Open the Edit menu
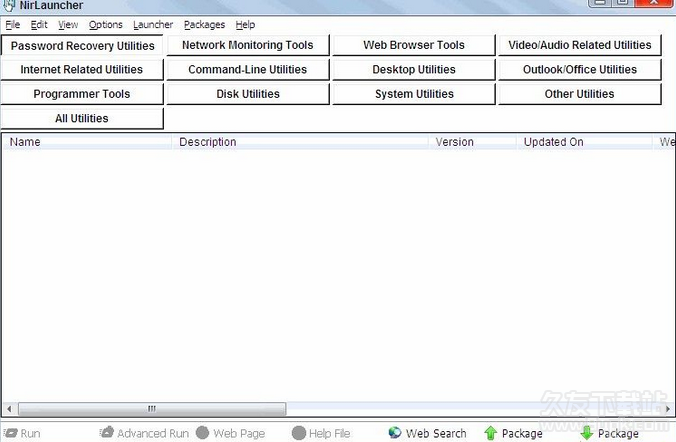 point(39,25)
